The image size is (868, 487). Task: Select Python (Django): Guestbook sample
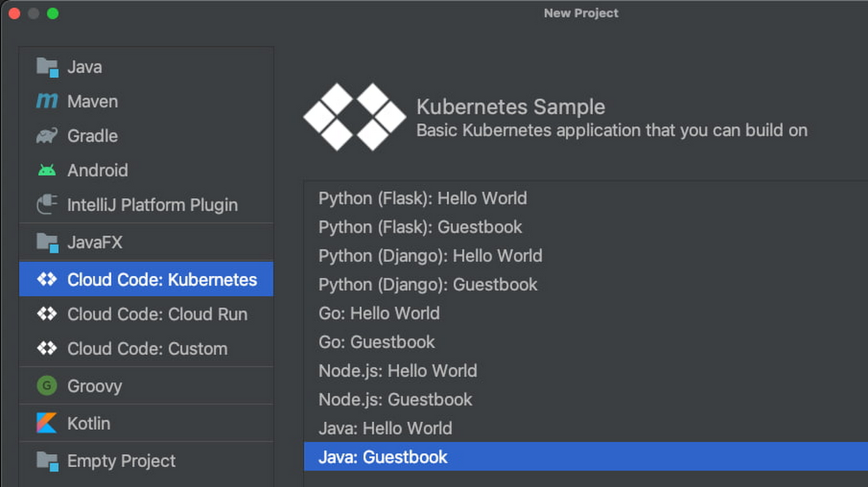[428, 285]
